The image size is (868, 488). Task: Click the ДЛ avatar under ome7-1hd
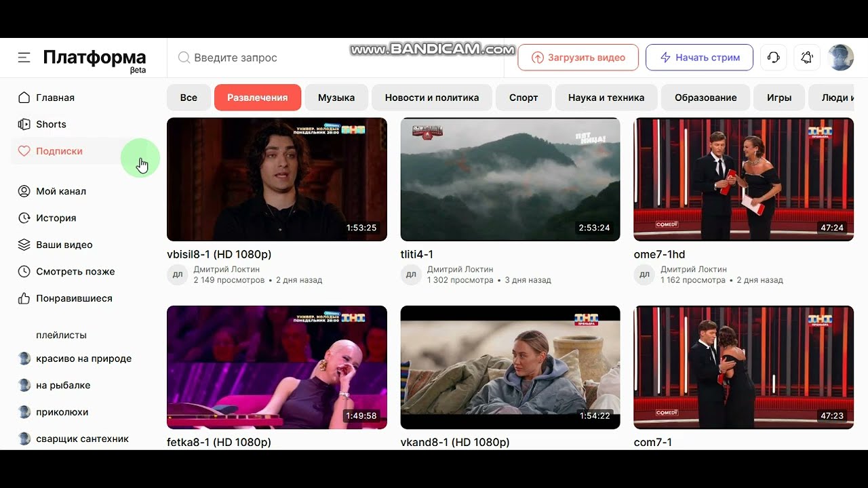(x=644, y=274)
